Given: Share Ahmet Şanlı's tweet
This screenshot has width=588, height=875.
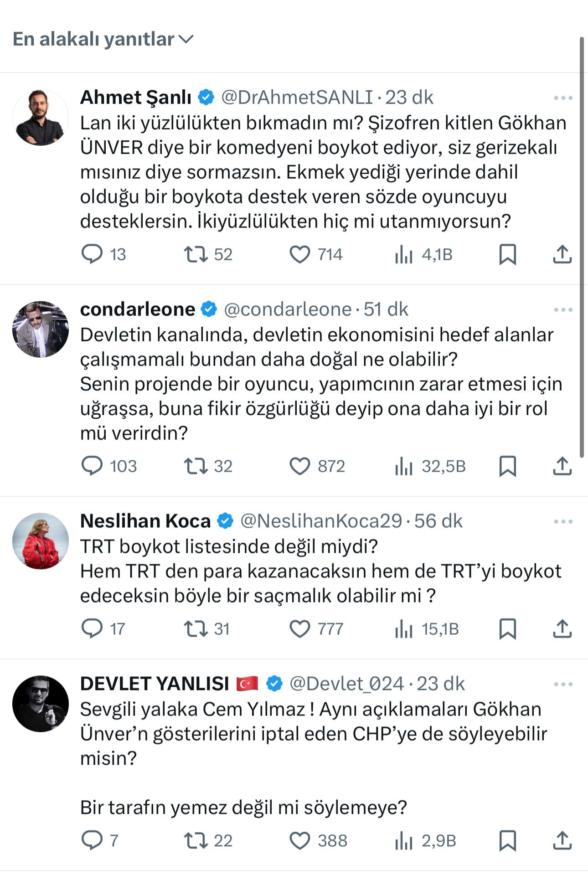Looking at the screenshot, I should (562, 254).
